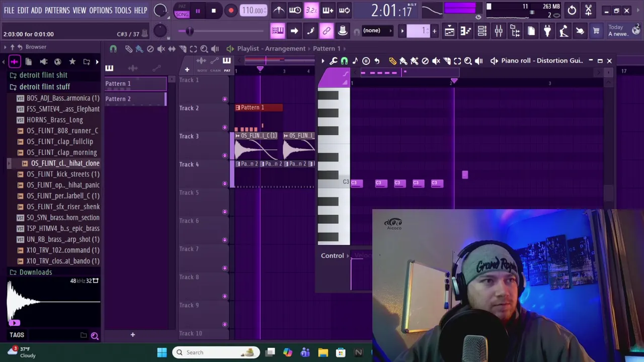Open the TOOLS menu
Viewport: 644px width, 362px height.
[123, 10]
